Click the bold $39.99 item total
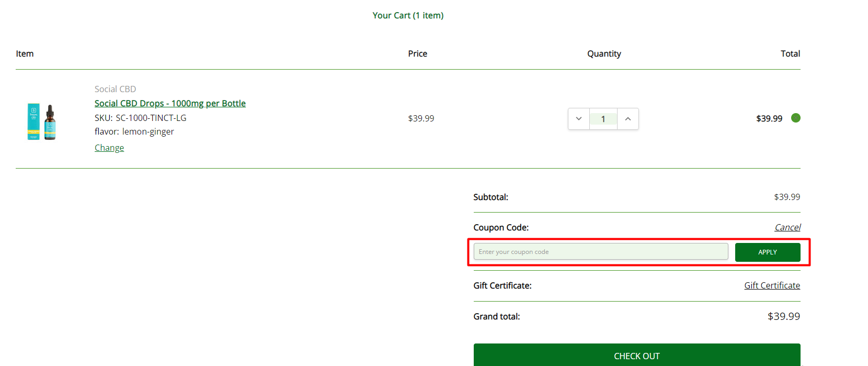Viewport: 868px width, 366px height. (x=769, y=118)
